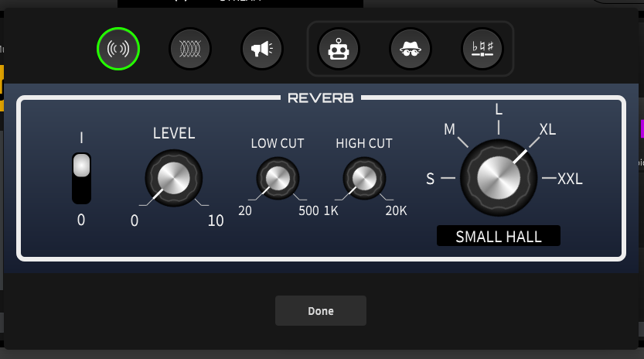
Task: Click the LEVEL minimum value 0
Action: 135,221
